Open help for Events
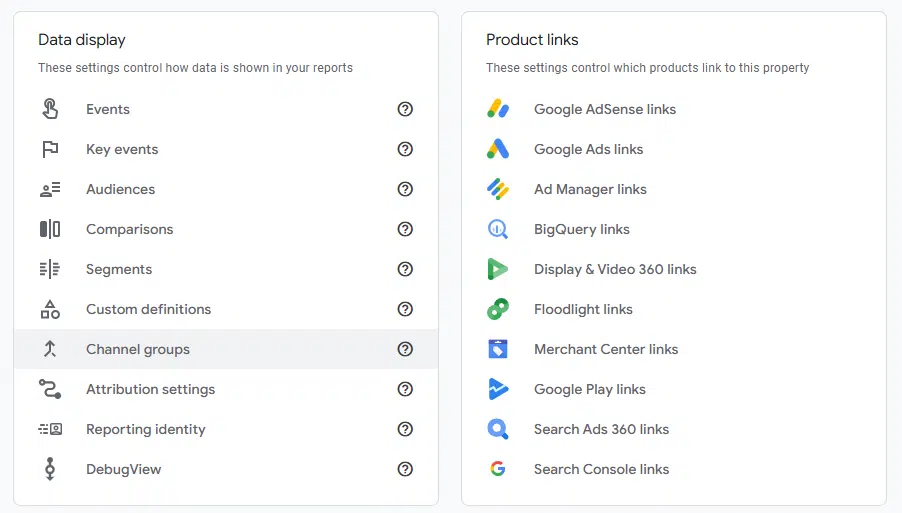Image resolution: width=902 pixels, height=513 pixels. coord(405,109)
